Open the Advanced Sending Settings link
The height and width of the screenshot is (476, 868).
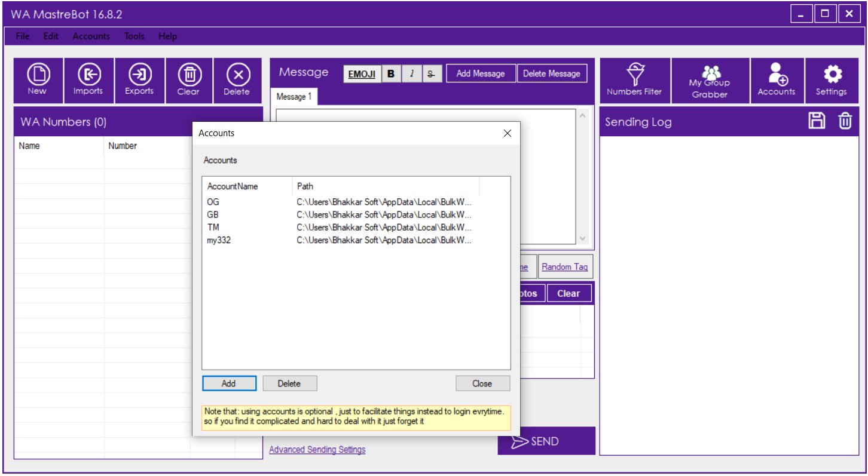coord(317,450)
